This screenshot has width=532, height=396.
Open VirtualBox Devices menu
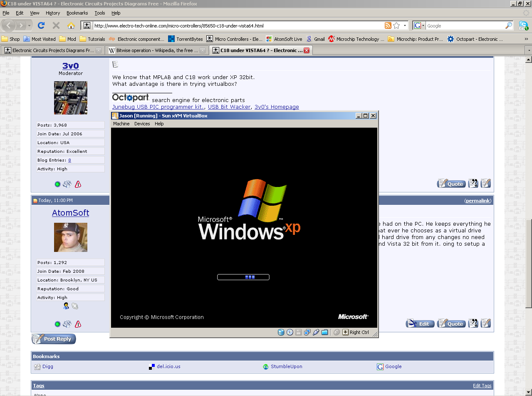point(142,124)
